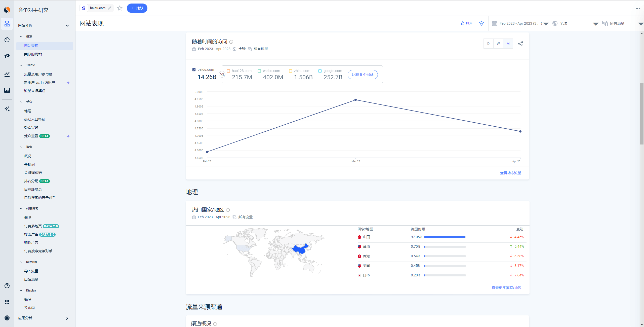Click the 比较 5 个网站 button

coord(363,75)
